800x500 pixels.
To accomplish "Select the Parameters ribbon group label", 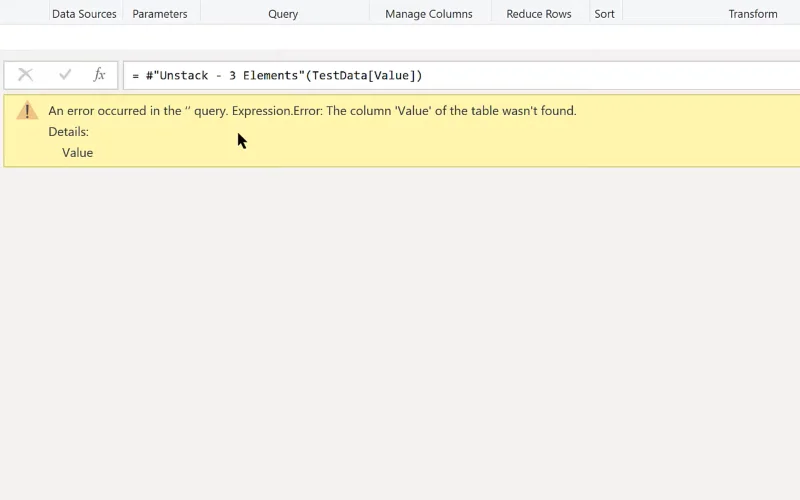I will [x=160, y=14].
